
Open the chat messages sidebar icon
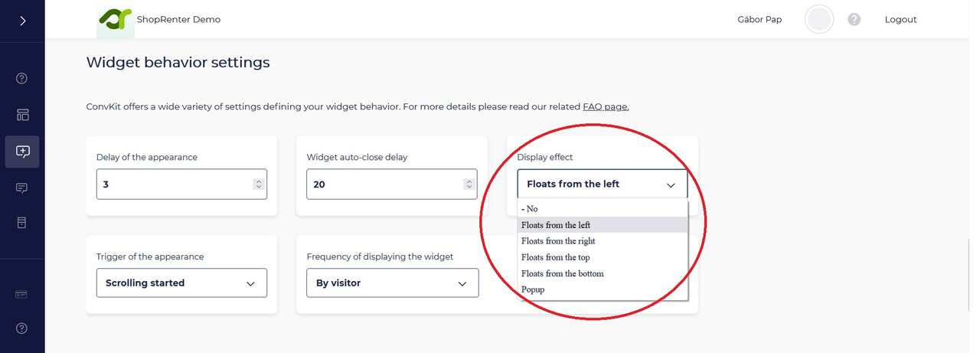coord(22,188)
